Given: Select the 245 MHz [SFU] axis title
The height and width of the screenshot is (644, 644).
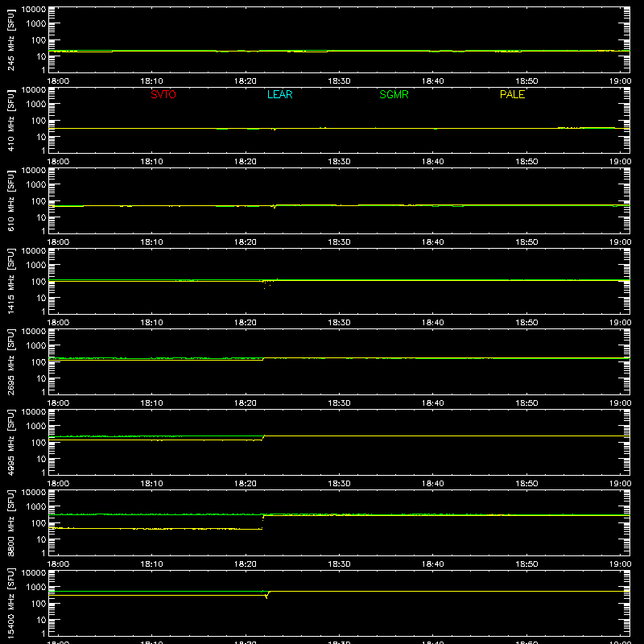Looking at the screenshot, I should tap(11, 39).
